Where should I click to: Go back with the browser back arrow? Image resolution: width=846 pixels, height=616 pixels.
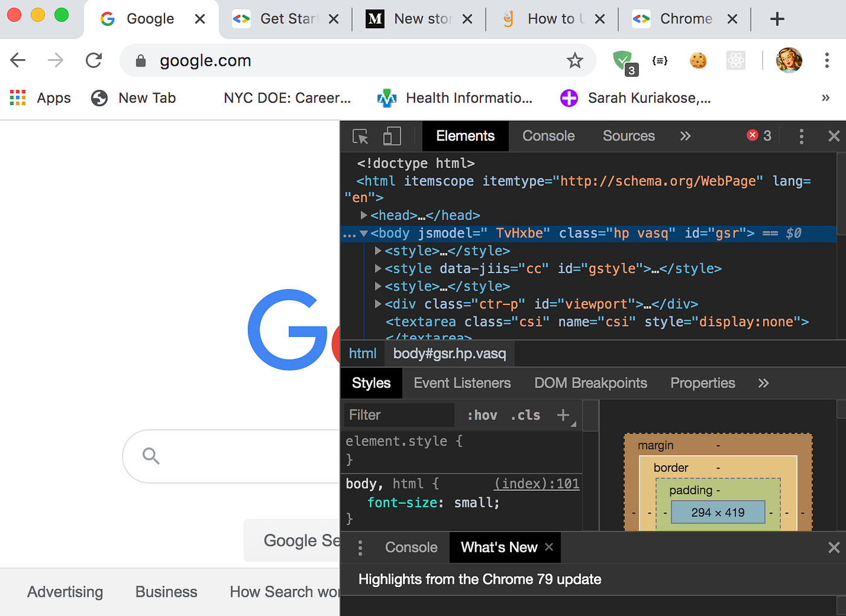18,60
